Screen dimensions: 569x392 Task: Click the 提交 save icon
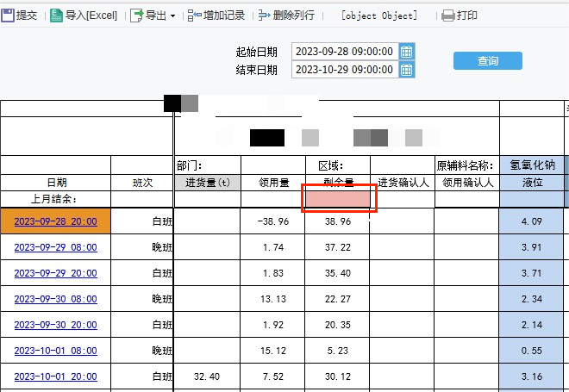pos(7,16)
